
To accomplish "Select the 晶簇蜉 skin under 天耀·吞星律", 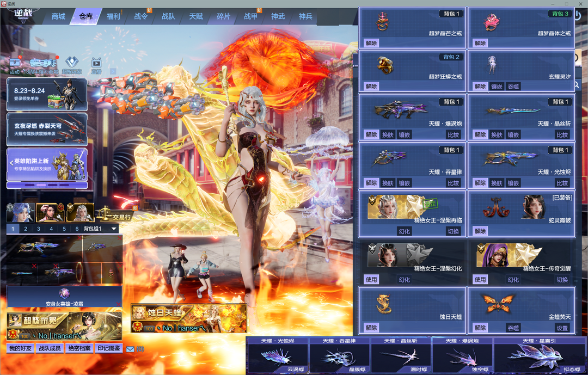I will [339, 356].
